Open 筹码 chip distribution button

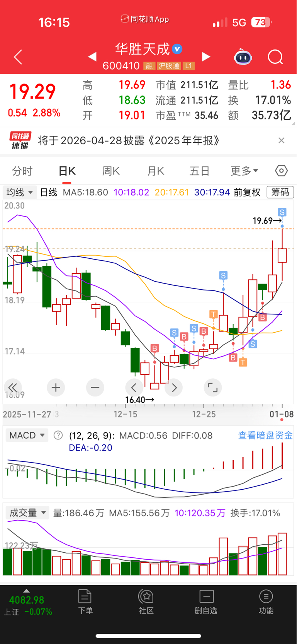(x=280, y=192)
